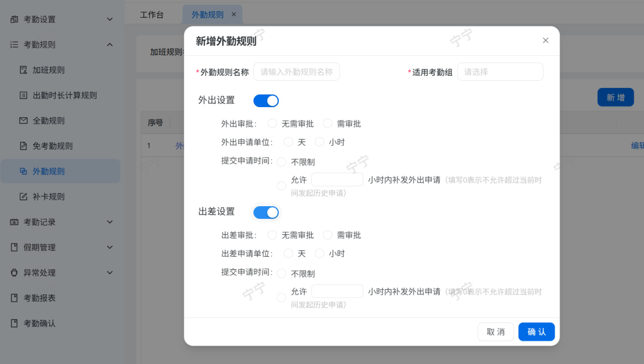The image size is (644, 364).
Task: Click the 考勤确认 icon in sidebar
Action: tap(14, 323)
